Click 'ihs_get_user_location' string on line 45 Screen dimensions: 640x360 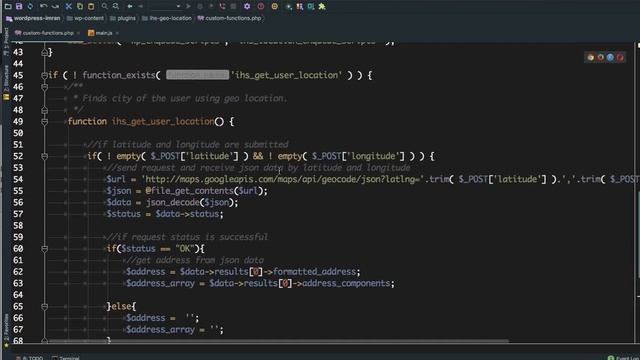coord(286,75)
